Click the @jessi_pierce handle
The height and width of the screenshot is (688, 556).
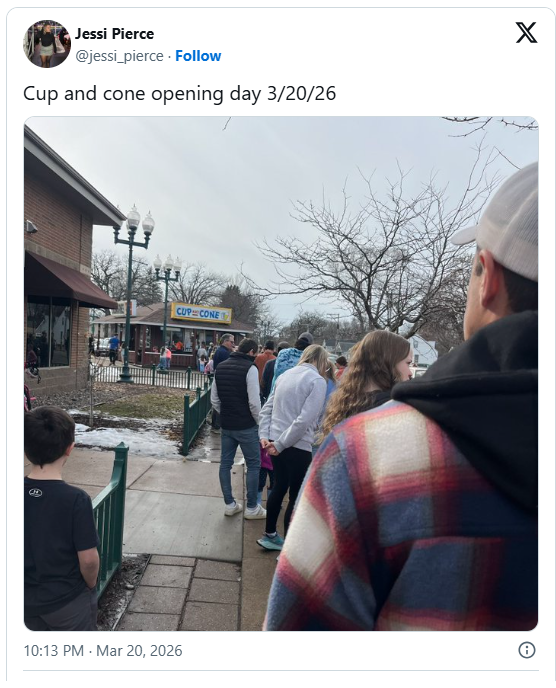tap(119, 56)
